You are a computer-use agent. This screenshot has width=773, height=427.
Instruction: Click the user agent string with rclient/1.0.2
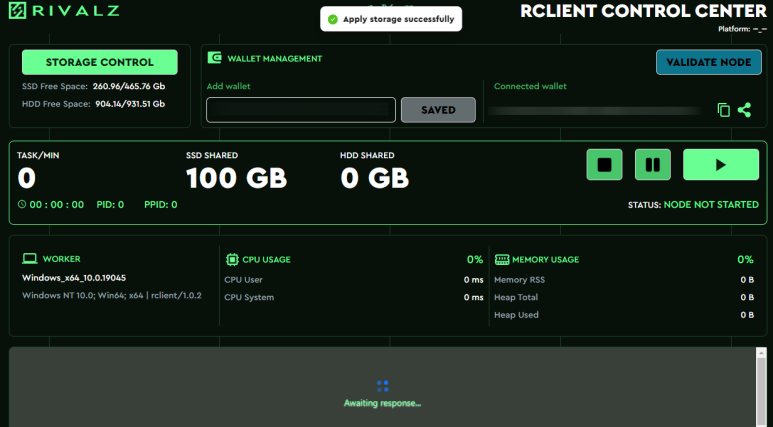point(112,296)
